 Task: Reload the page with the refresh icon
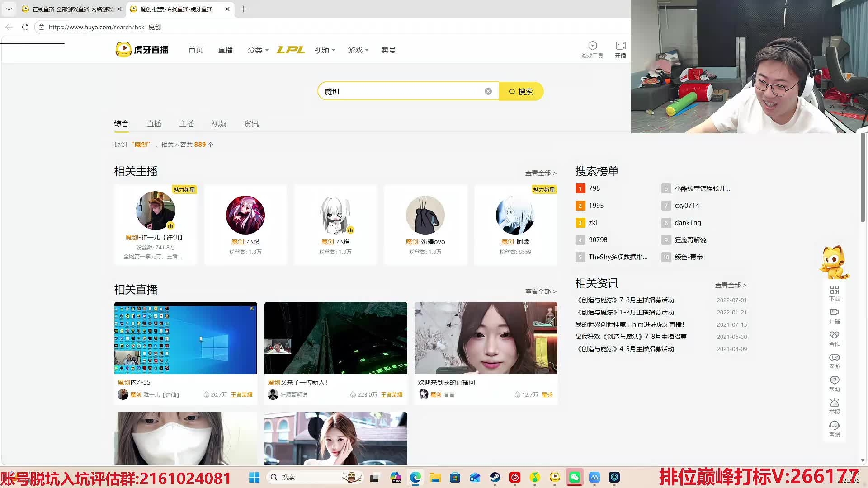[x=25, y=27]
